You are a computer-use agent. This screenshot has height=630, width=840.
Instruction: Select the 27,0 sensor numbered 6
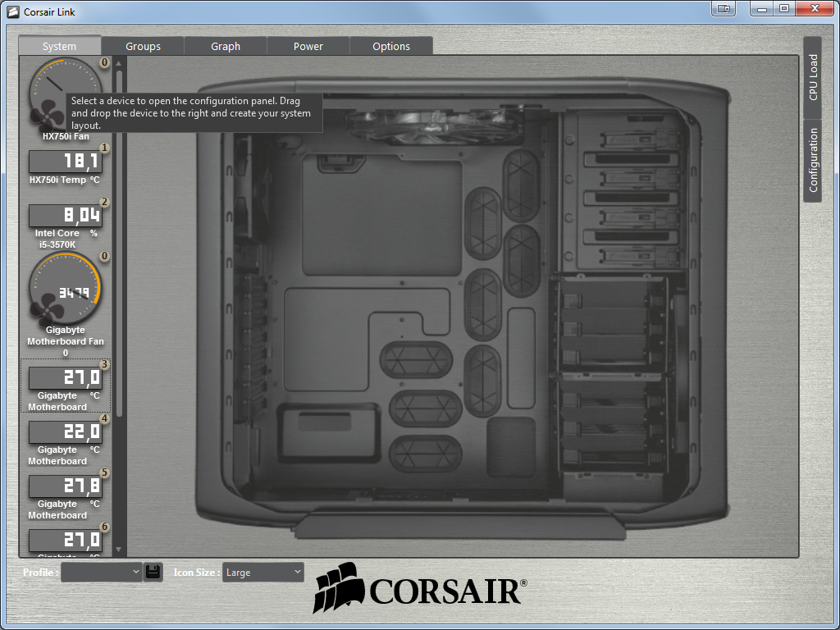66,541
